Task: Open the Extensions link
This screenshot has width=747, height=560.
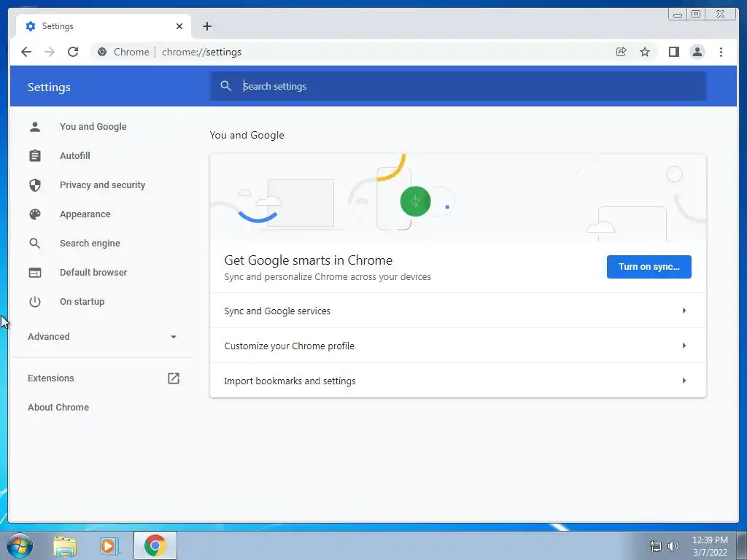Action: pyautogui.click(x=51, y=378)
